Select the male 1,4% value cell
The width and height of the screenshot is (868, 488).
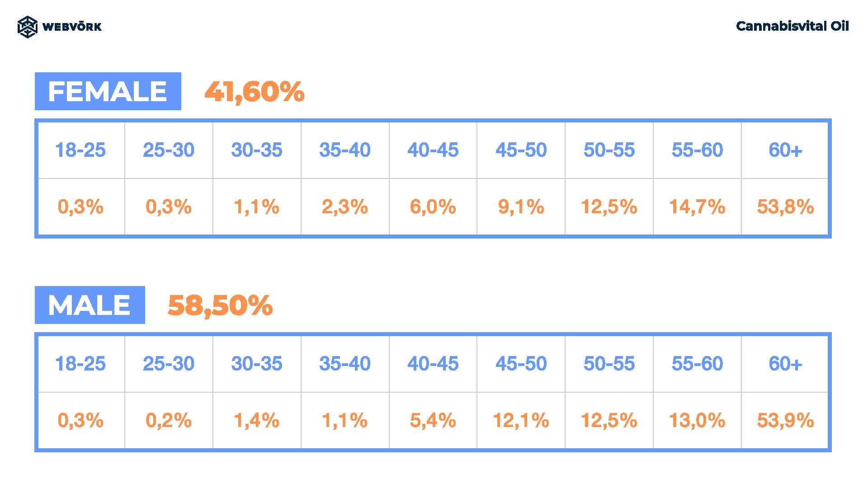[256, 421]
